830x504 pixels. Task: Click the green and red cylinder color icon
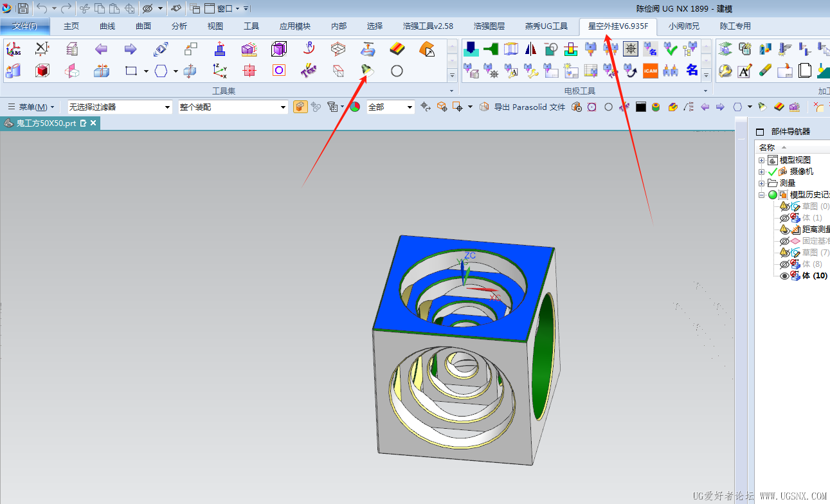pyautogui.click(x=656, y=107)
